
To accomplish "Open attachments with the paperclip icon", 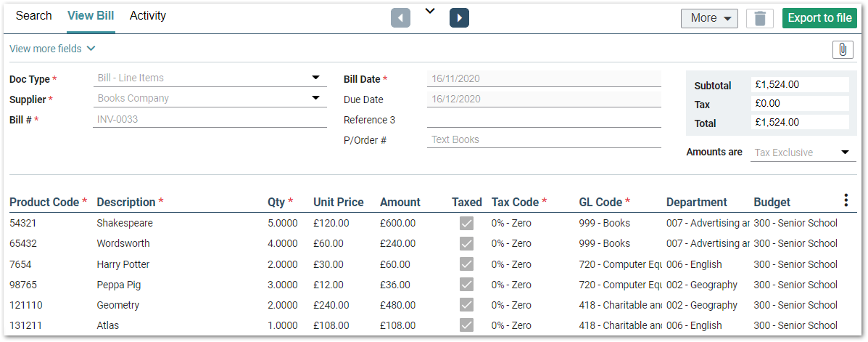I will coord(843,49).
